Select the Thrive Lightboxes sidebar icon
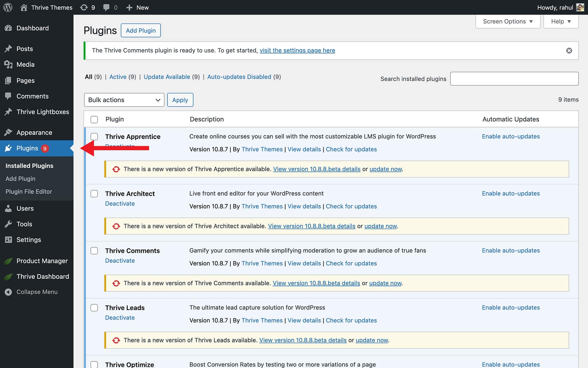 coord(9,112)
